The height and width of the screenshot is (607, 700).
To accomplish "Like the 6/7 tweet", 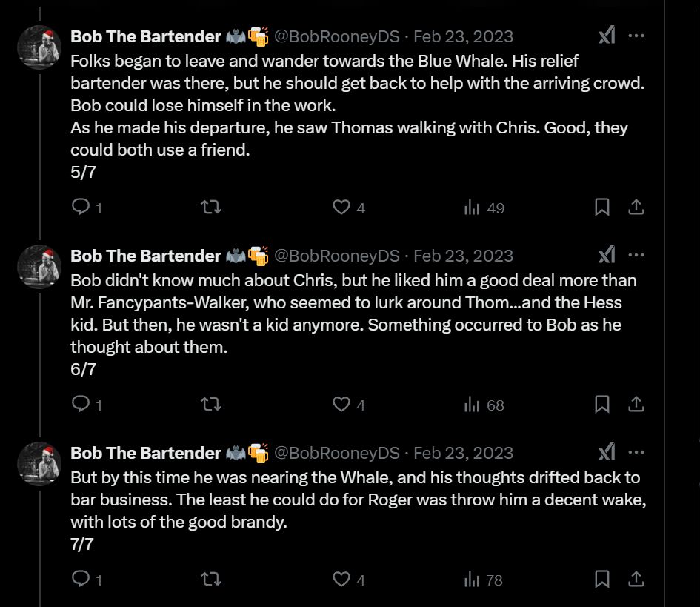I will point(341,404).
